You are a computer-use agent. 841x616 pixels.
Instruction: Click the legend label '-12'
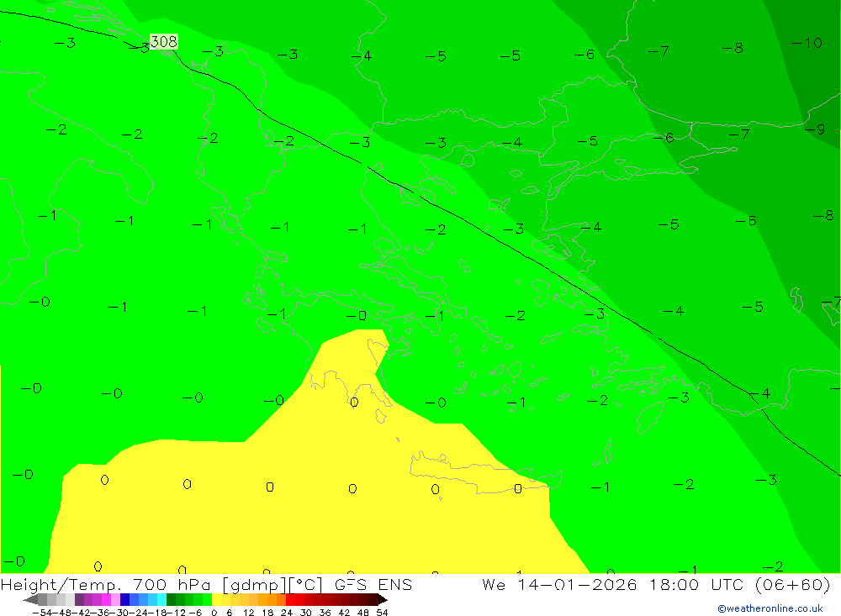tap(177, 613)
